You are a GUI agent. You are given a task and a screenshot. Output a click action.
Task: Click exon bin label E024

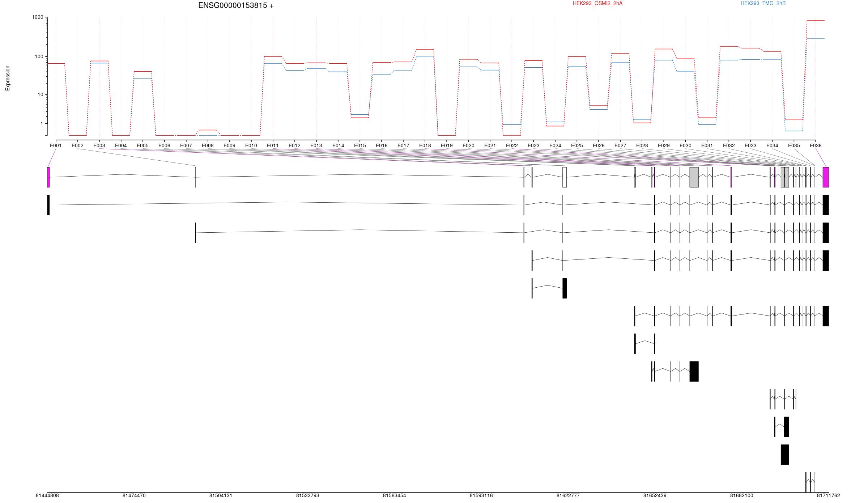pos(555,145)
